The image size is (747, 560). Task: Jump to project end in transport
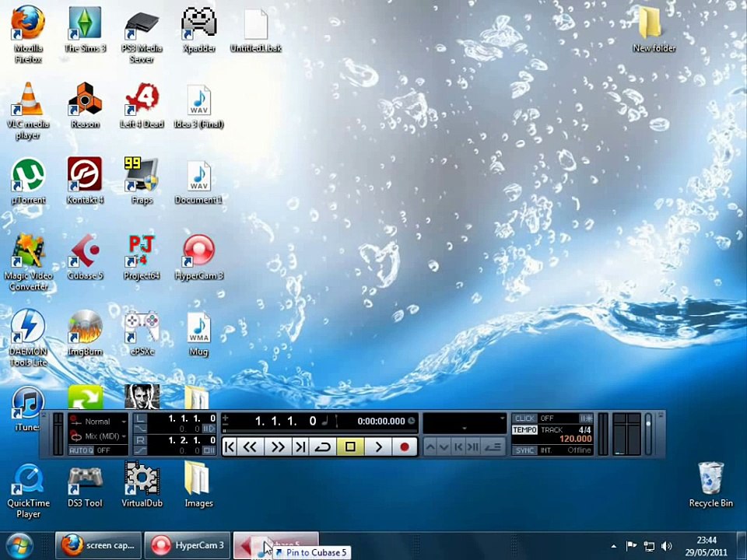click(x=300, y=447)
